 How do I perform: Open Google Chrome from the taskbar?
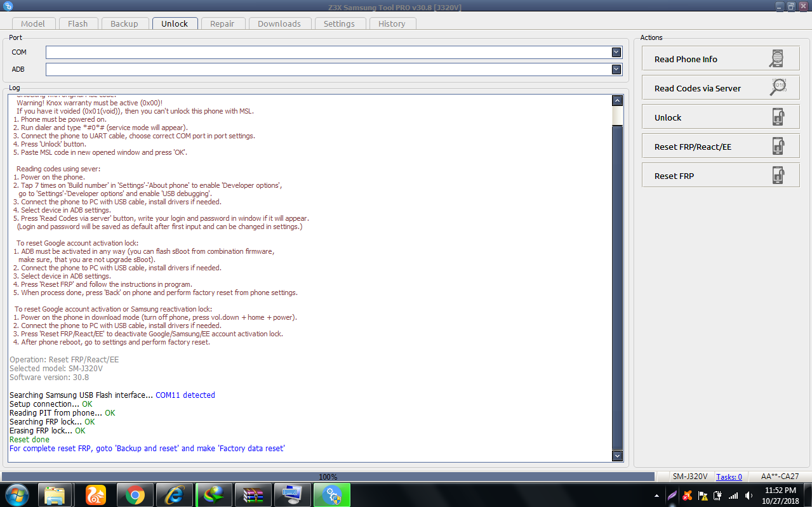tap(135, 495)
